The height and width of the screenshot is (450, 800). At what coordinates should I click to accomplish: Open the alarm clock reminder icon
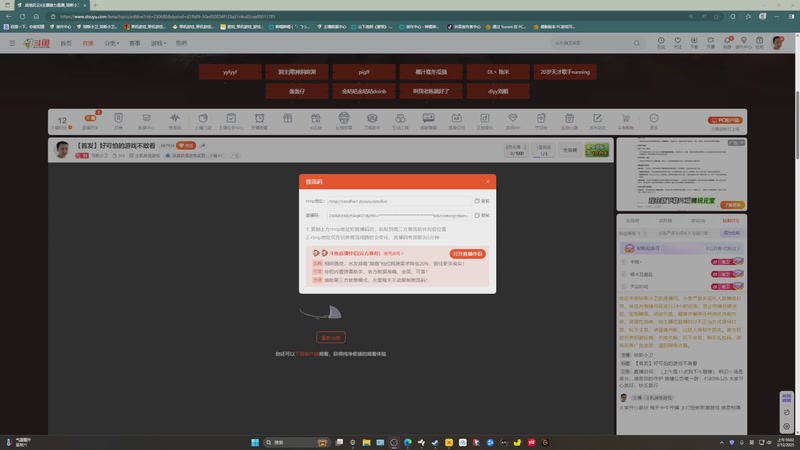coord(260,118)
